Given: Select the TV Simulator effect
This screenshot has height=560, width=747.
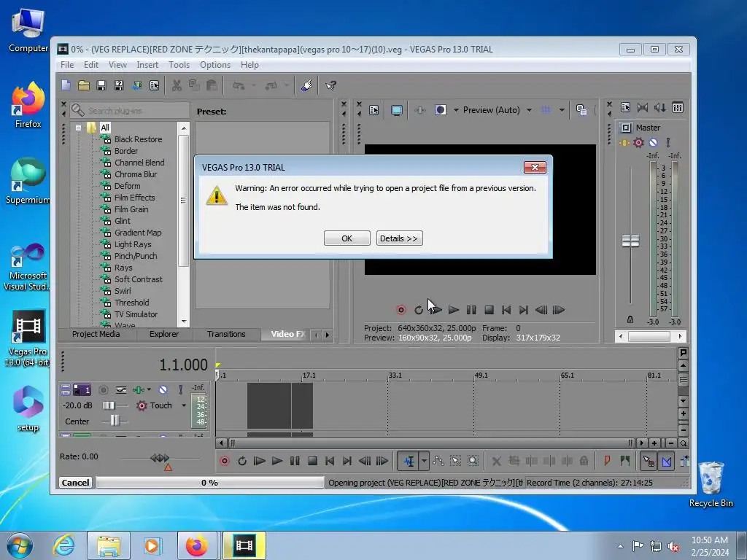Looking at the screenshot, I should pos(136,314).
